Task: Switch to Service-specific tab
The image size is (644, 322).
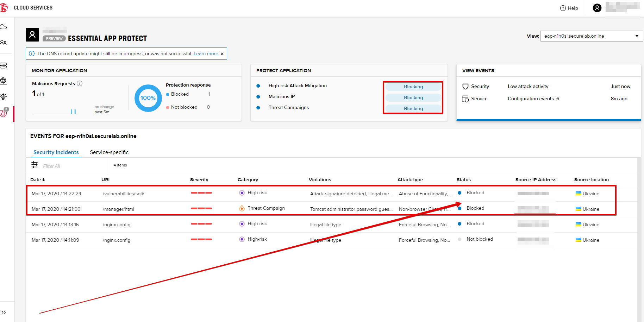Action: pos(109,152)
